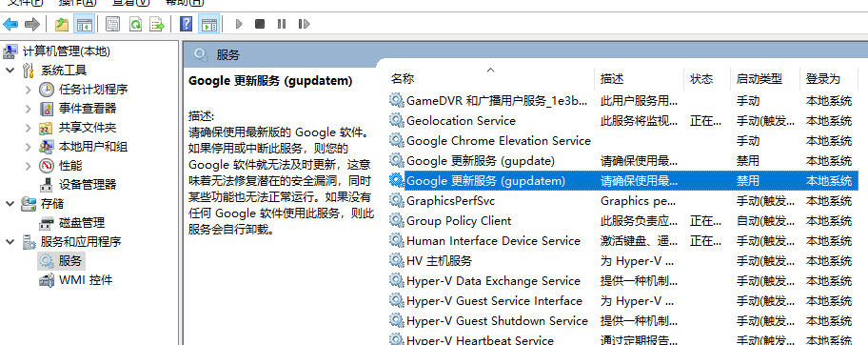
Task: Click the 共享文件夹 icon
Action: click(47, 128)
